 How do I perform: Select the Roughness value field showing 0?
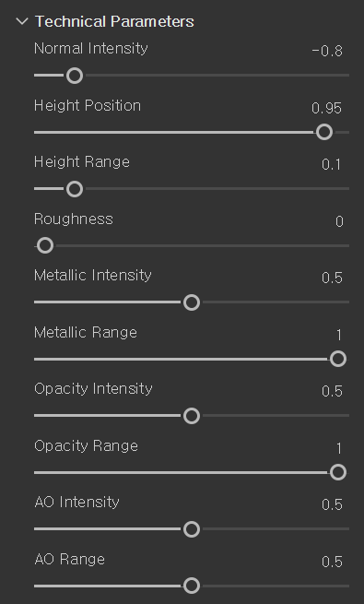coord(339,221)
